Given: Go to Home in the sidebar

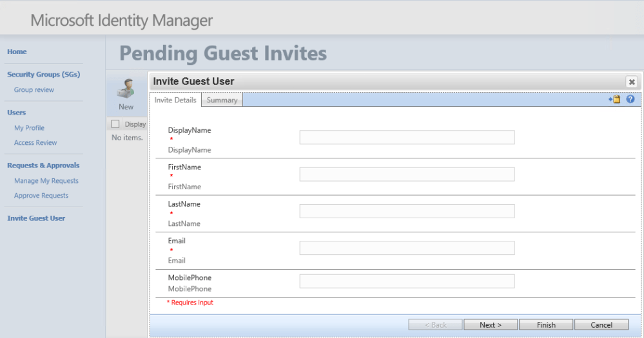Looking at the screenshot, I should coord(17,52).
